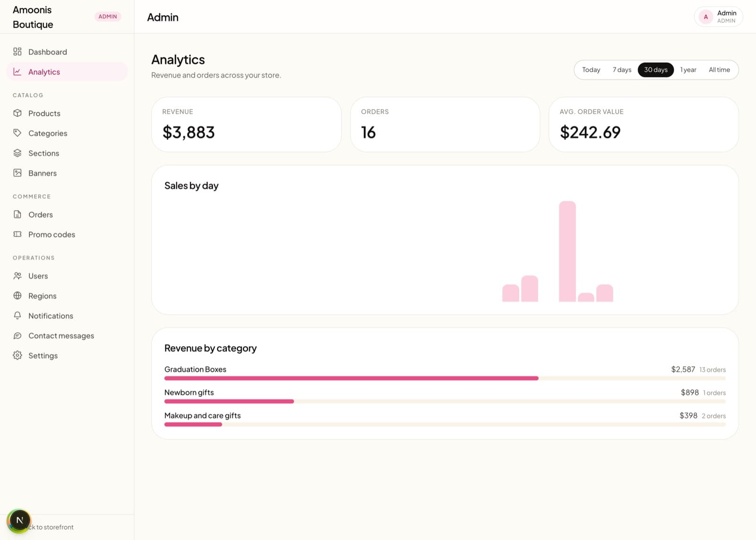Switch range to All time
The height and width of the screenshot is (540, 756).
pos(719,70)
